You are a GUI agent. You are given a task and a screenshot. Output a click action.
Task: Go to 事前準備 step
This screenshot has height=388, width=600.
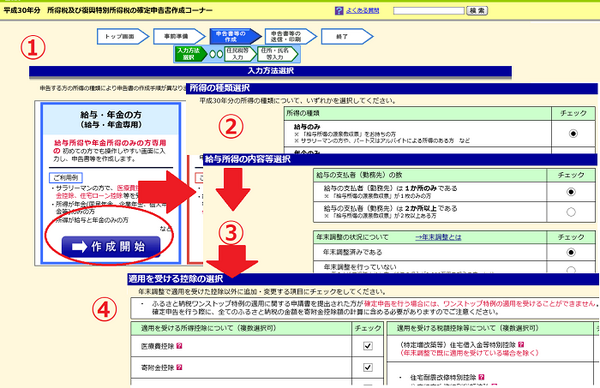[179, 37]
